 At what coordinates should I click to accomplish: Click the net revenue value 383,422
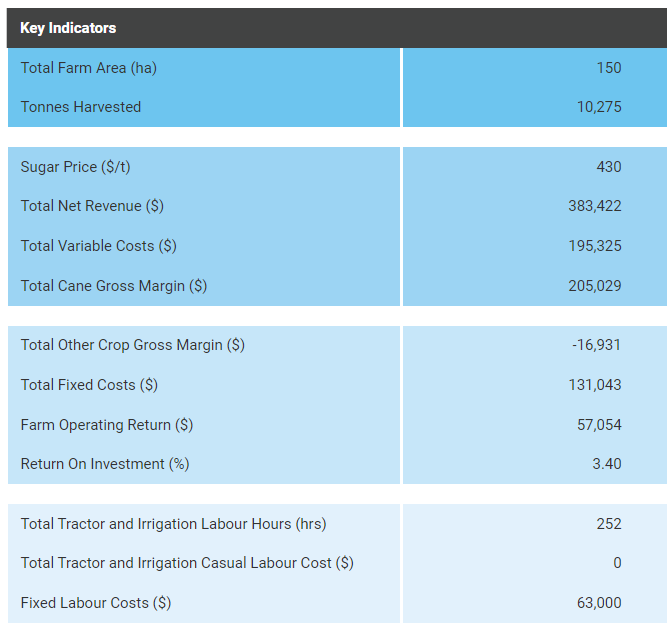pos(594,206)
